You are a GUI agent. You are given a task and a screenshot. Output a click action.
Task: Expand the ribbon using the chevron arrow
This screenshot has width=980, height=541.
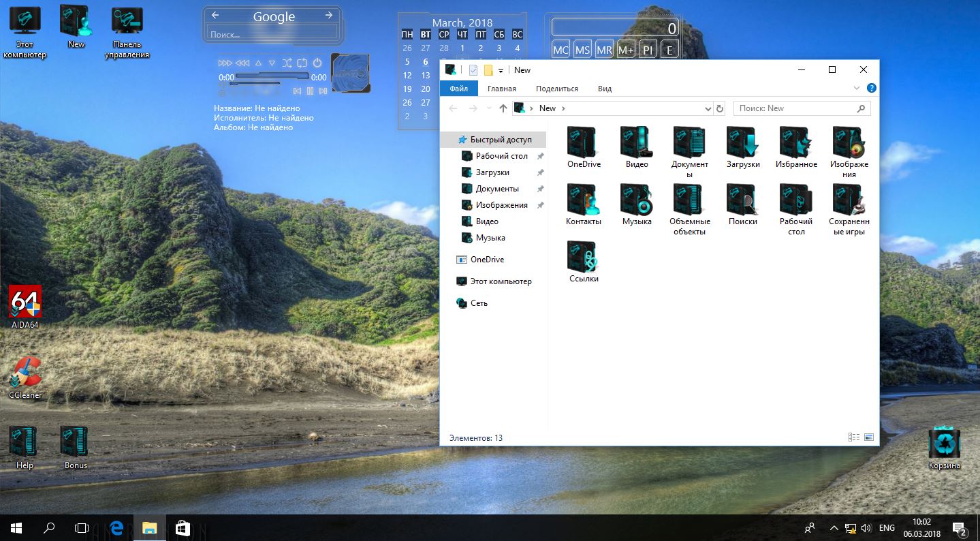(857, 89)
